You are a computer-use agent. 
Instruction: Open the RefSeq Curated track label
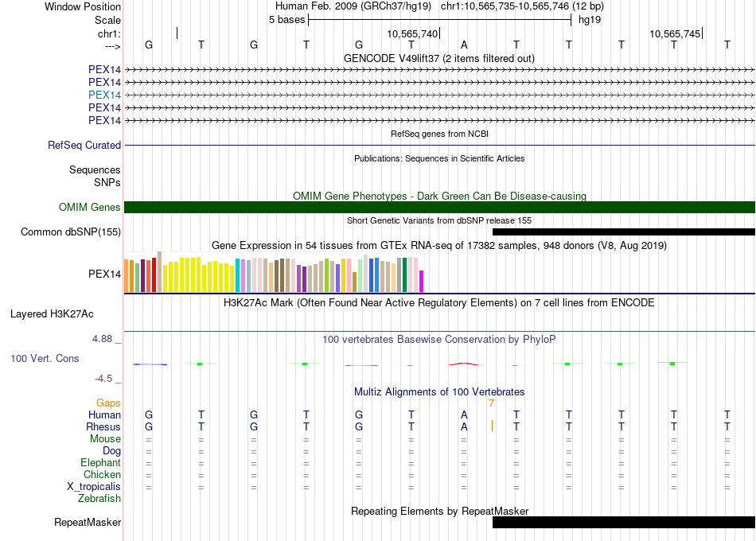coord(84,145)
